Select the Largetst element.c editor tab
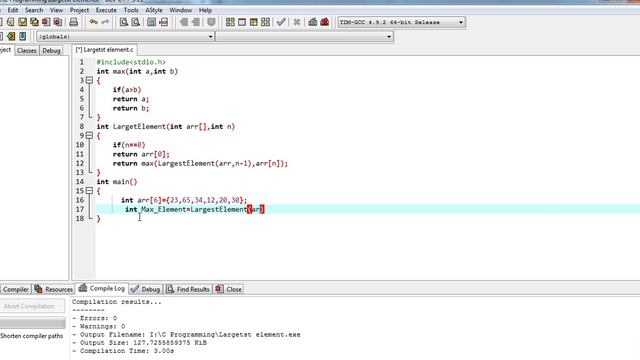 (x=104, y=49)
